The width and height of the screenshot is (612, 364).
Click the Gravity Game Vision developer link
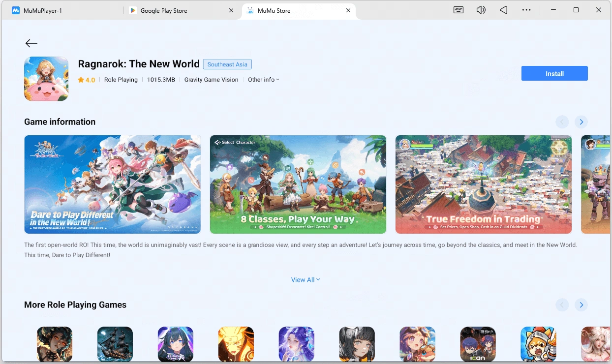[x=212, y=80]
